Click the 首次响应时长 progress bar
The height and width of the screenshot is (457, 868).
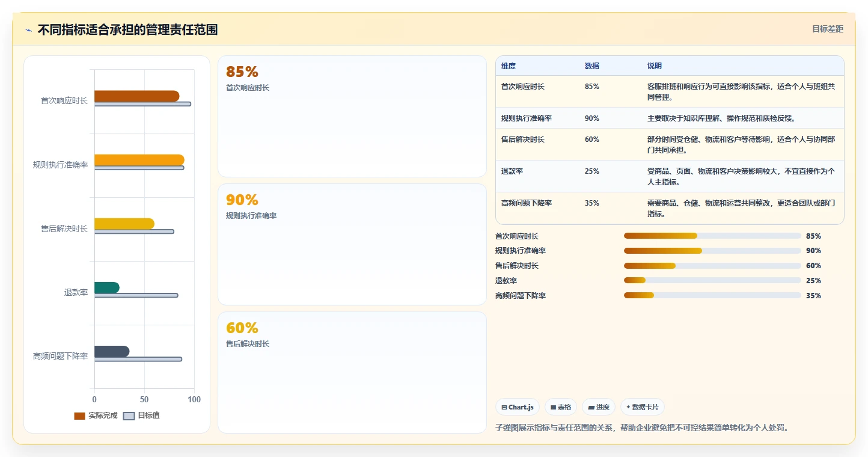712,236
